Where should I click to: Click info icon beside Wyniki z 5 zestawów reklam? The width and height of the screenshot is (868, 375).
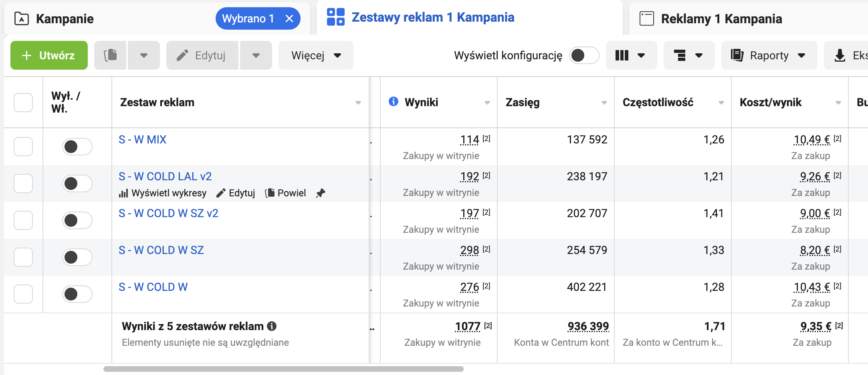[272, 326]
